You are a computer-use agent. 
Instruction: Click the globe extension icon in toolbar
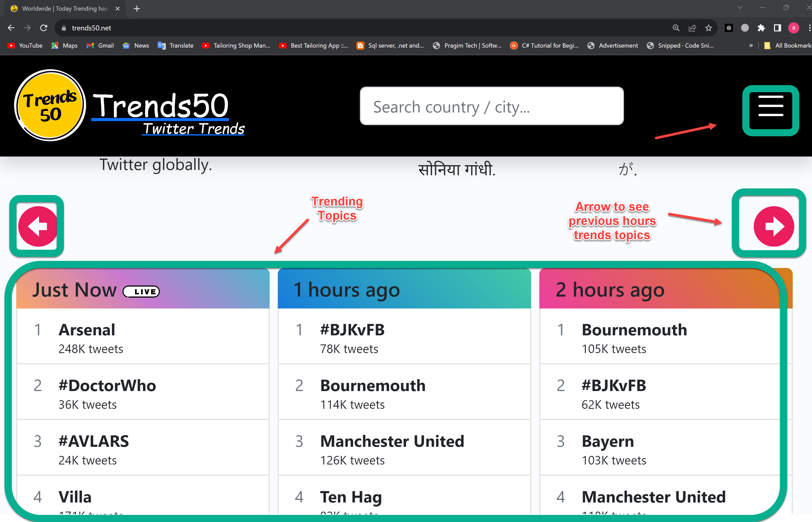tap(745, 28)
